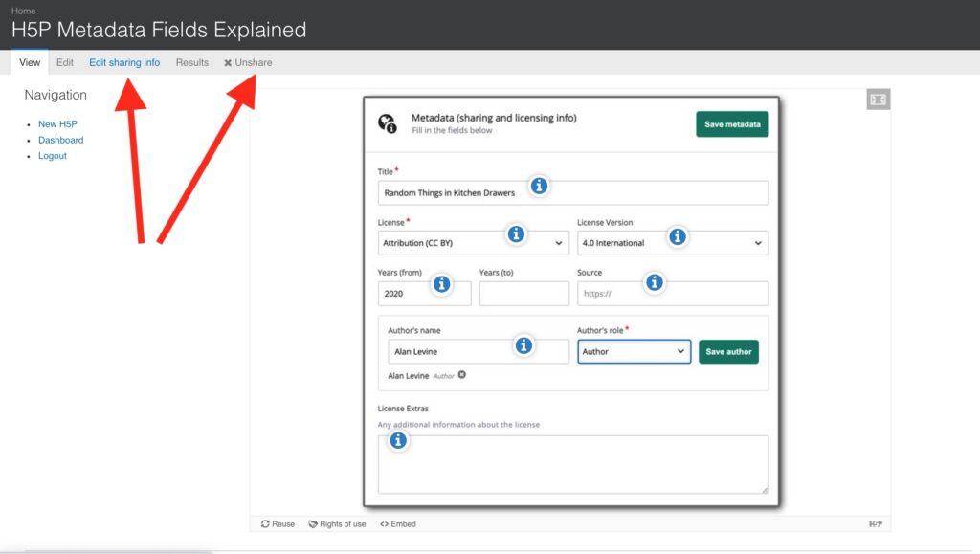Click 'Metadata (sharing and licensing info)' heading
This screenshot has width=980, height=554.
click(x=494, y=118)
